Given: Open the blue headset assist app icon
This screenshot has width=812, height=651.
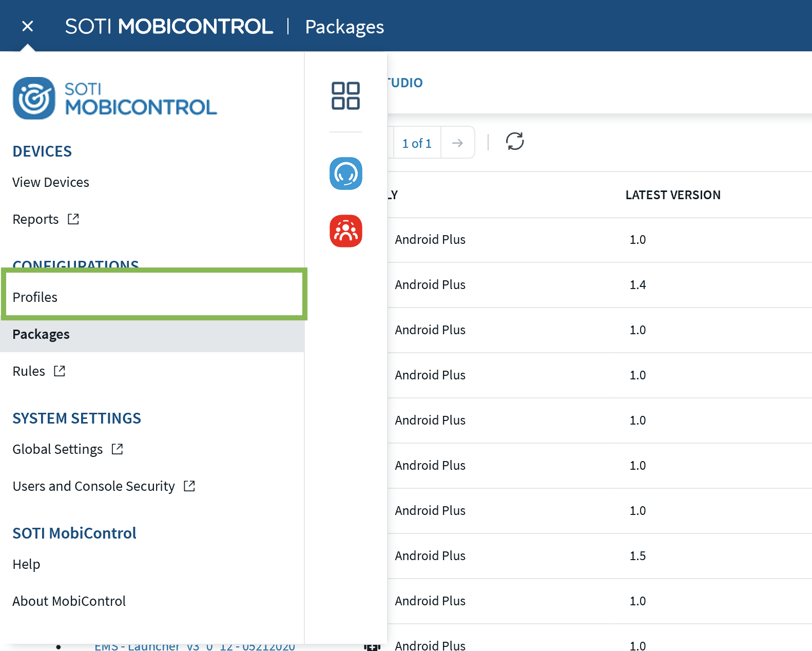Looking at the screenshot, I should 346,174.
